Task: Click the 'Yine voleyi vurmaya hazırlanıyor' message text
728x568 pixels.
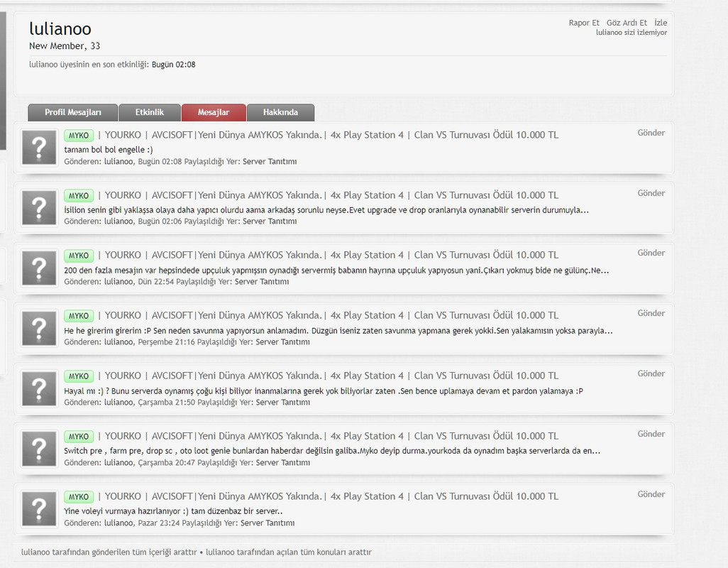Action: (173, 511)
